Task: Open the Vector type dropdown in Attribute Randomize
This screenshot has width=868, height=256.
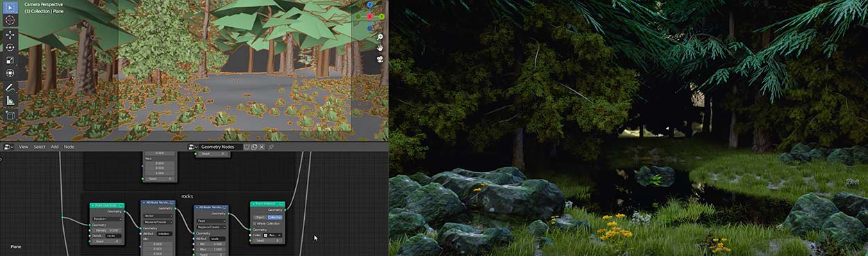Action: coord(158,216)
